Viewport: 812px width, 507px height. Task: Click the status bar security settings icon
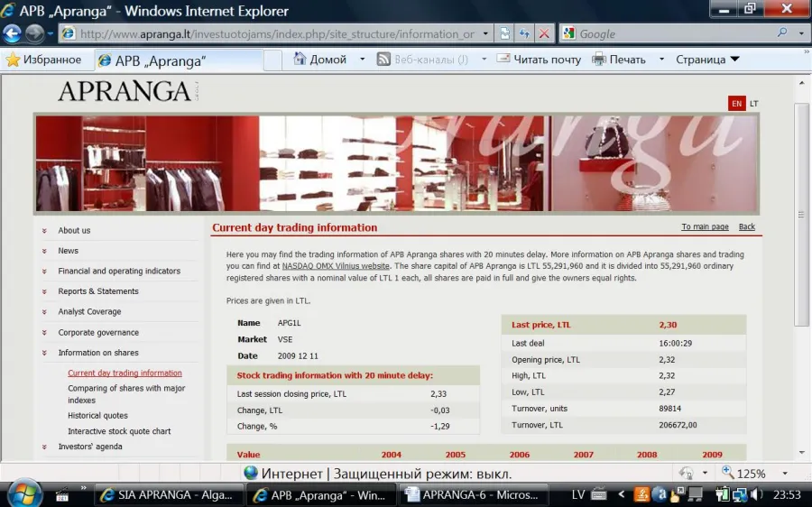[x=687, y=473]
